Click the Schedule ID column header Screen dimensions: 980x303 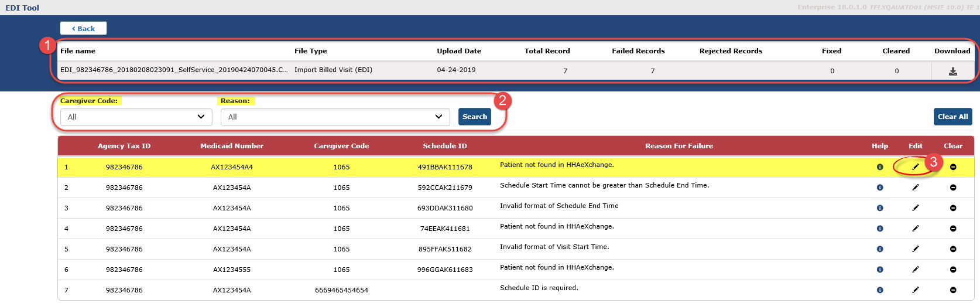click(444, 146)
